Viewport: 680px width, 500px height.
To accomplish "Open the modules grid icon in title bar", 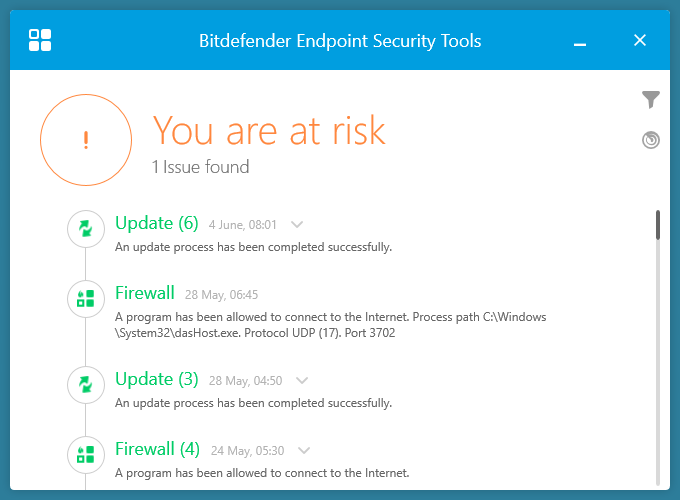I will pos(41,41).
